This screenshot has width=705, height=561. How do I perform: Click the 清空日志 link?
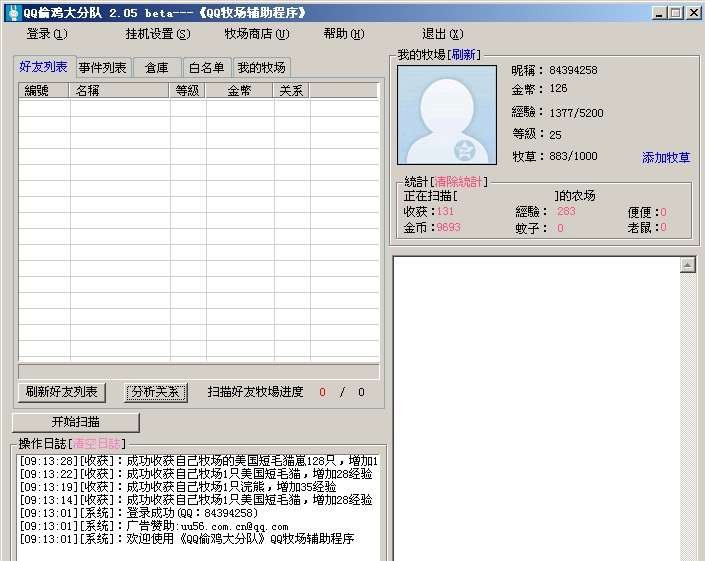(x=97, y=444)
